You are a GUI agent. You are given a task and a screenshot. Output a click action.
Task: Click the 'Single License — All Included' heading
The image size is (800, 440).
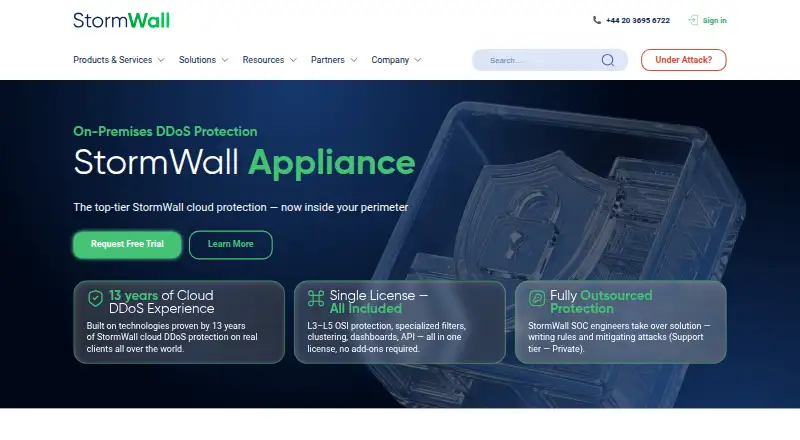[x=379, y=302]
